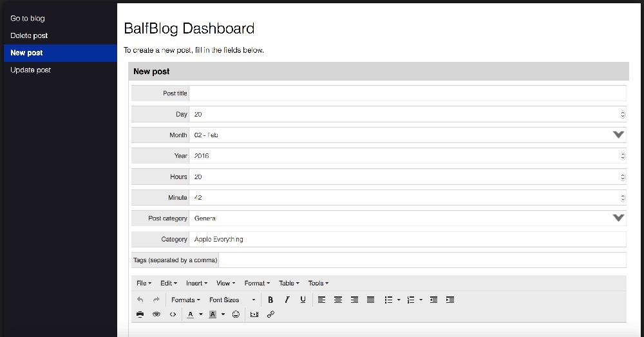Click the Post title input field
The width and height of the screenshot is (644, 337).
407,93
